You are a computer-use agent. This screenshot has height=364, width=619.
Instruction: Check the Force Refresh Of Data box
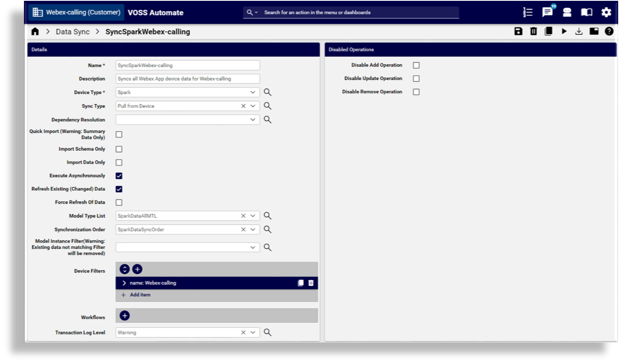click(x=119, y=202)
